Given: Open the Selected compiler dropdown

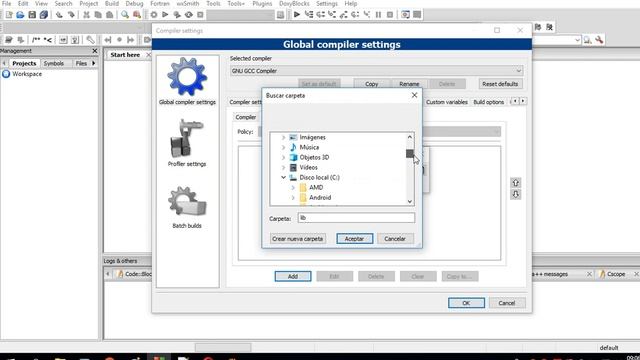Looking at the screenshot, I should pyautogui.click(x=376, y=71).
